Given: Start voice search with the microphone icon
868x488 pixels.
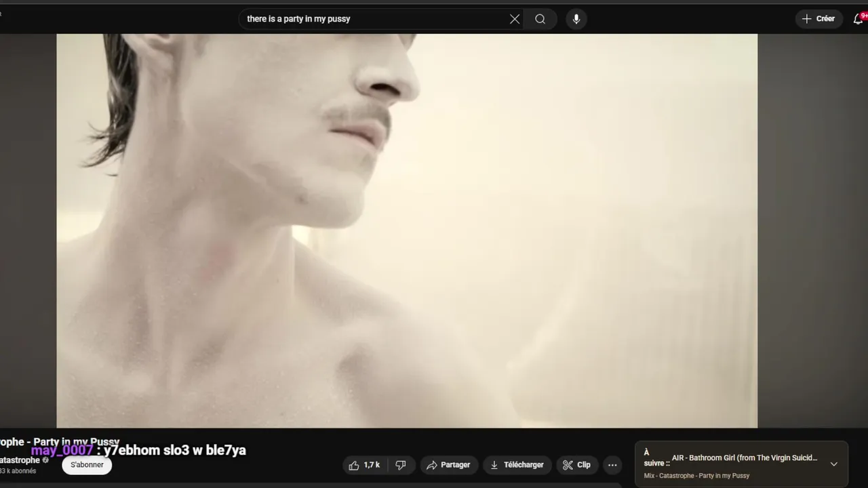Looking at the screenshot, I should pos(576,19).
